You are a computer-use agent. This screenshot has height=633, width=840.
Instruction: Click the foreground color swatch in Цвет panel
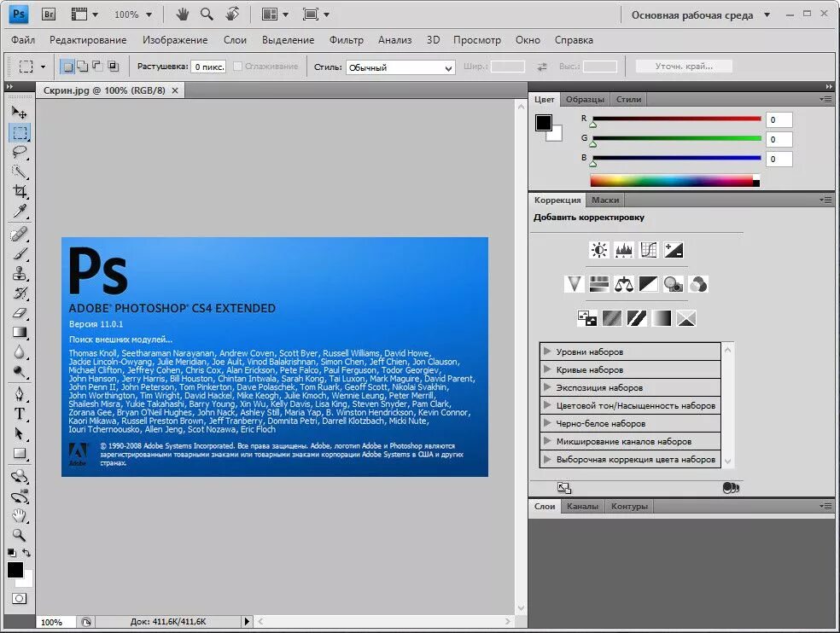(x=544, y=123)
